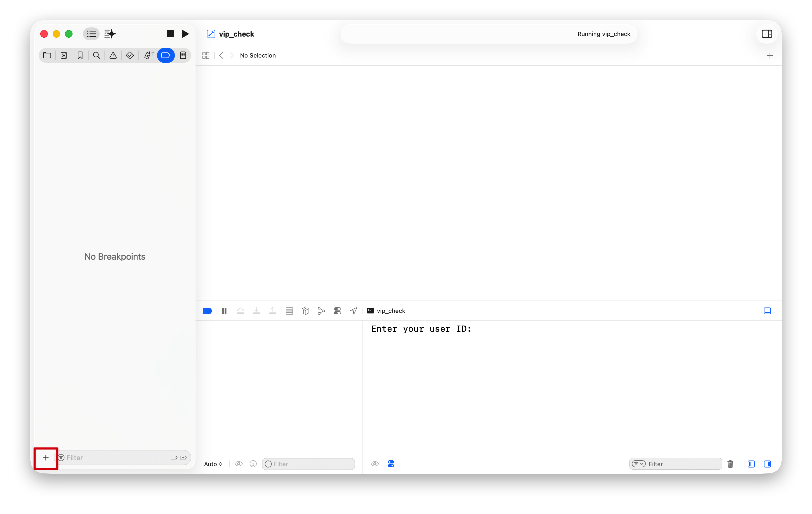Toggle the inspectors panel on the right

coord(766,34)
